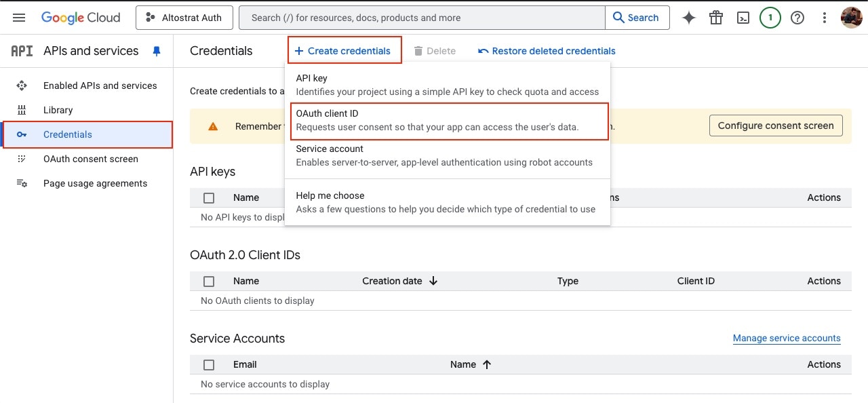Choose OAuth client ID from the menu

(x=449, y=121)
